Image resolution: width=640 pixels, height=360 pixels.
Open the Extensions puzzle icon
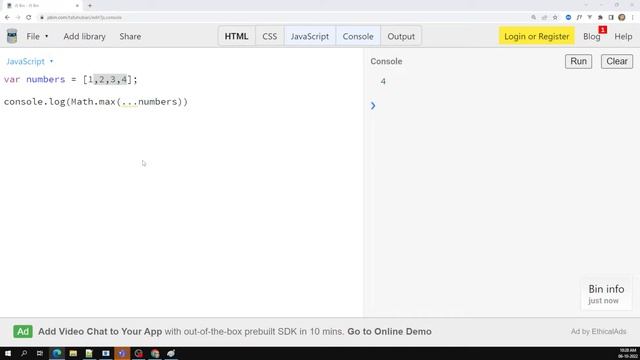[600, 18]
